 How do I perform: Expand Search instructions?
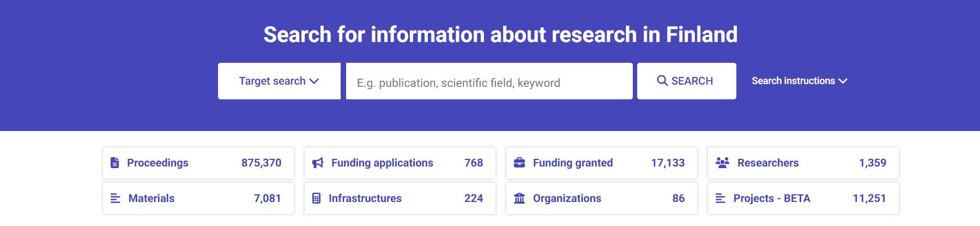pyautogui.click(x=799, y=81)
